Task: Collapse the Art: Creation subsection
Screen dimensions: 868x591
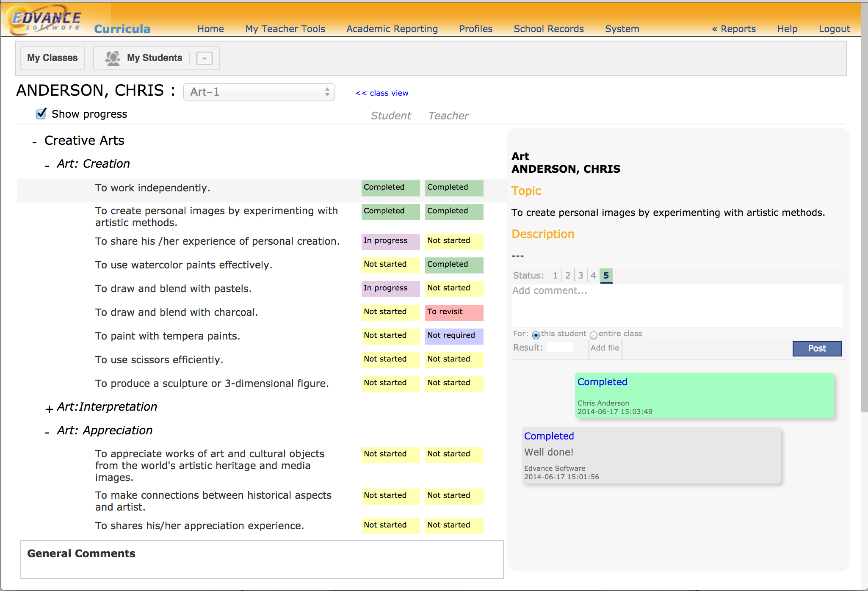Action: click(x=47, y=166)
